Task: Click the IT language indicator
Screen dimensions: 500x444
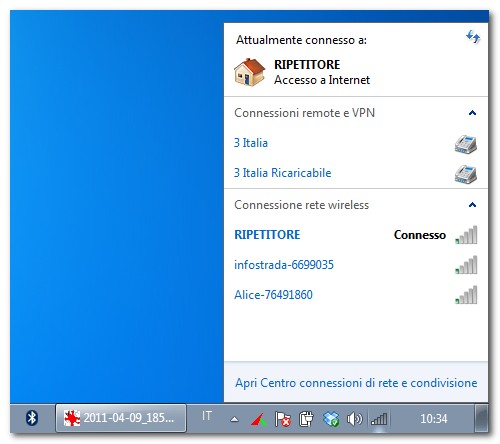Action: pos(207,416)
